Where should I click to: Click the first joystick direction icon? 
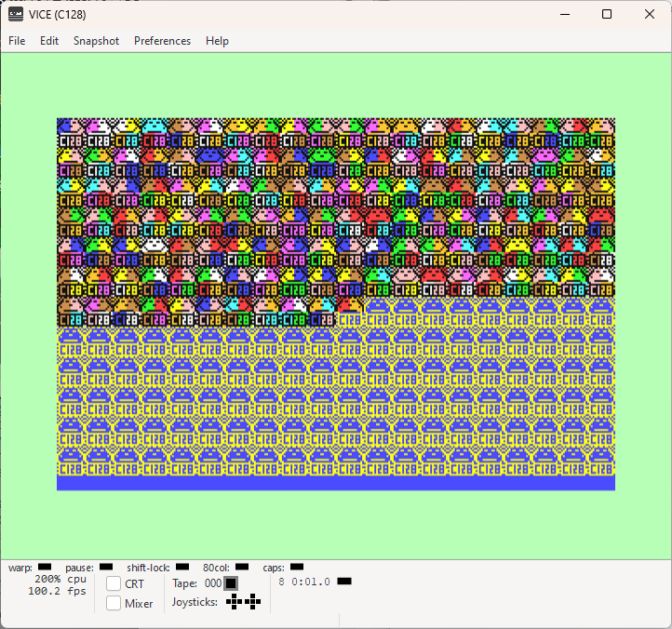[x=234, y=602]
